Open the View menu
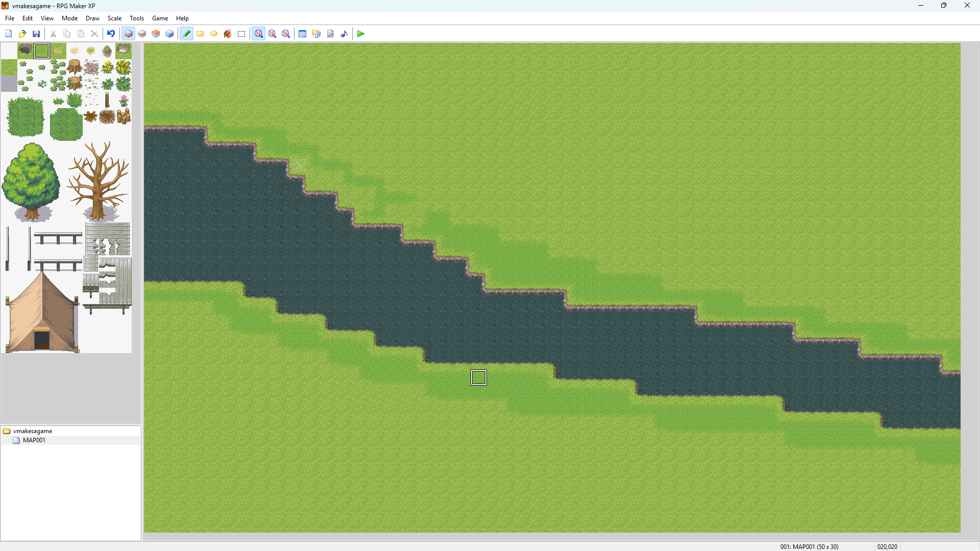980x551 pixels. (47, 18)
